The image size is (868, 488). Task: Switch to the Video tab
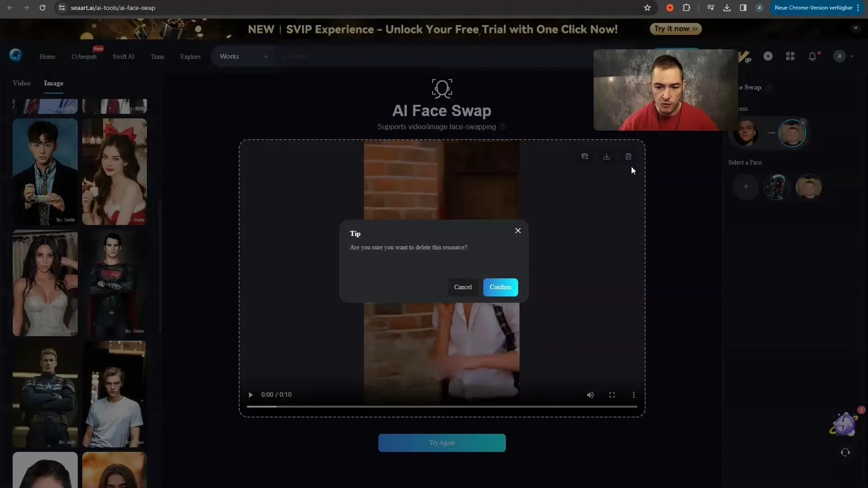(21, 83)
